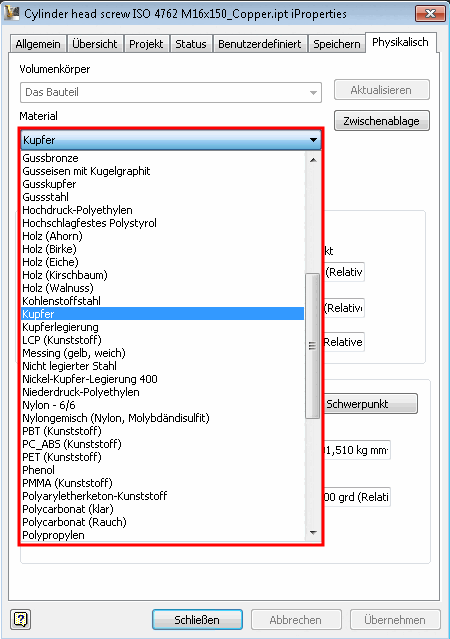Go to the Benutzerdefiniert tab
450x639 pixels.
[260, 44]
